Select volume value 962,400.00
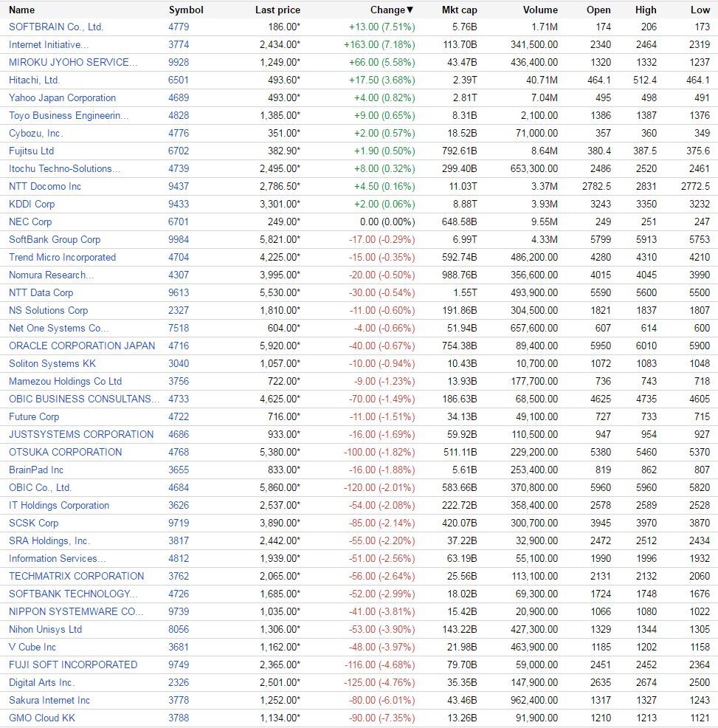The width and height of the screenshot is (718, 728). coord(534,700)
